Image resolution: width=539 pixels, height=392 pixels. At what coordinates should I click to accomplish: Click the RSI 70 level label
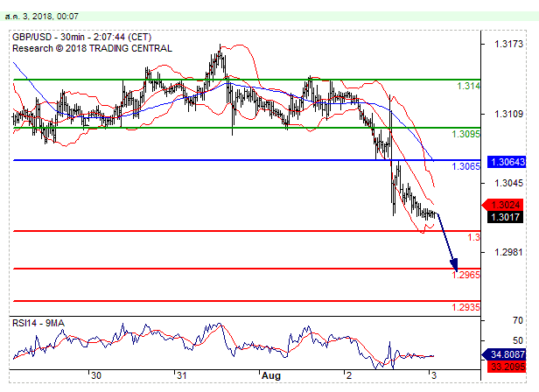(x=518, y=321)
